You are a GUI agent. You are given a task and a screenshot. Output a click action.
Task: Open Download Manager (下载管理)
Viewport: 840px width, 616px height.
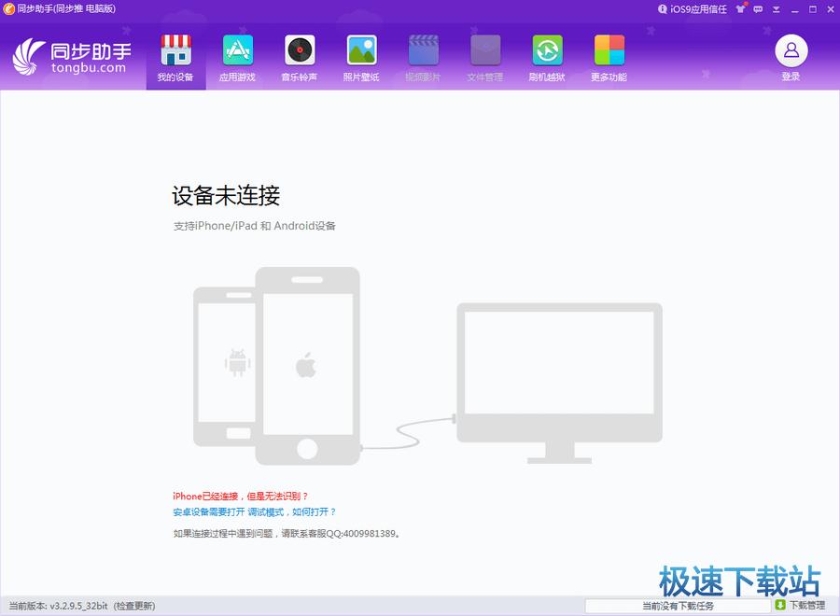click(x=807, y=606)
